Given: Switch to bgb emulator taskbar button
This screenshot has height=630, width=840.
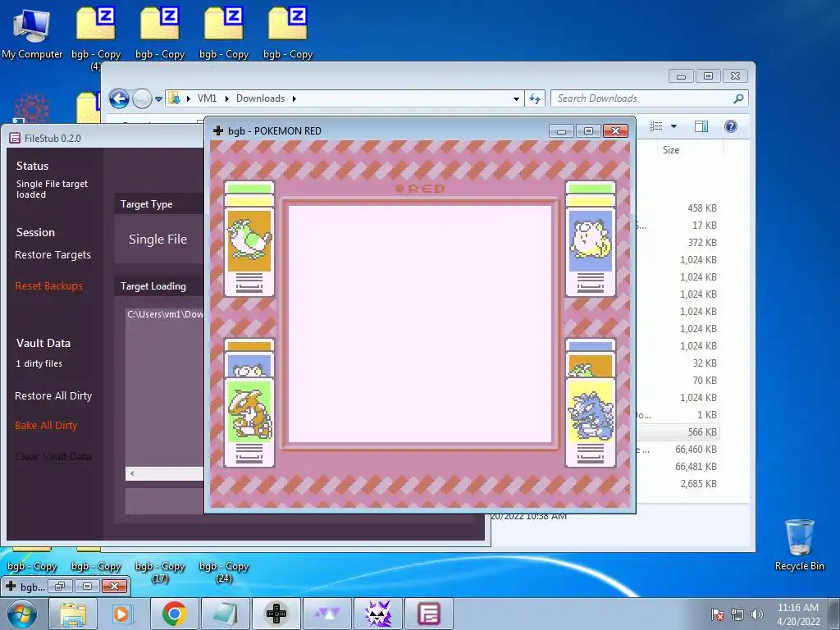Looking at the screenshot, I should [276, 614].
